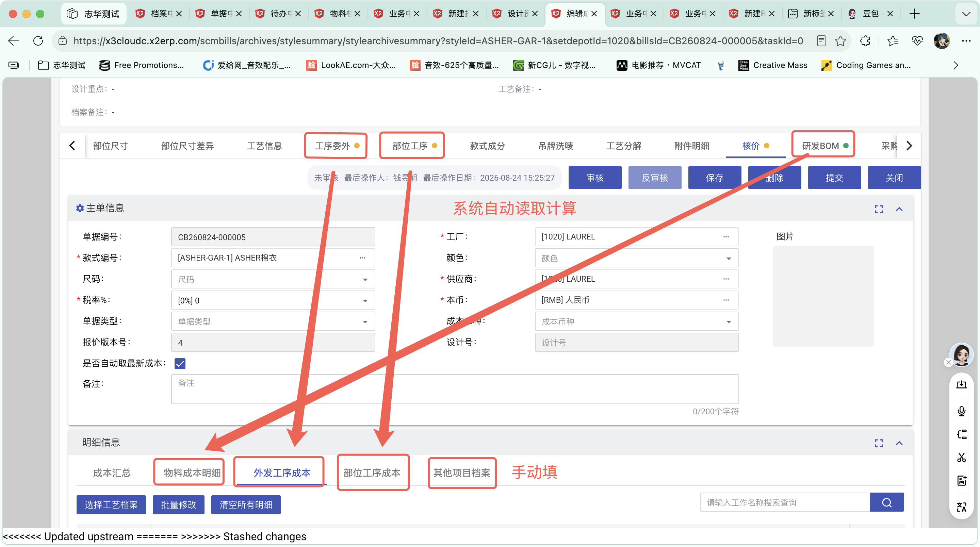Screen dimensions: 980x547
Task: Click the 选择工艺档案 button
Action: coord(111,505)
